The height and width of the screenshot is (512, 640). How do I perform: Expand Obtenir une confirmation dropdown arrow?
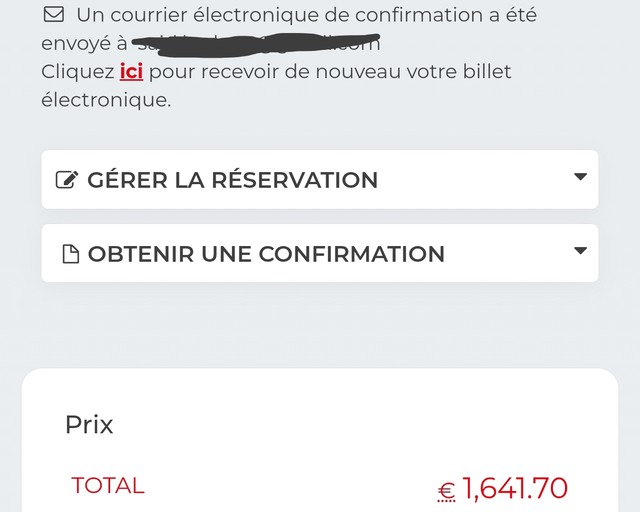click(580, 250)
